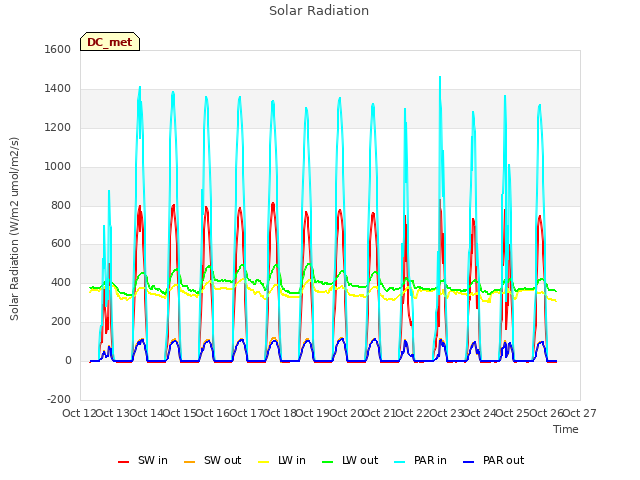Click the Oct 27 x-axis tick label
The image size is (640, 480).
pos(580,413)
